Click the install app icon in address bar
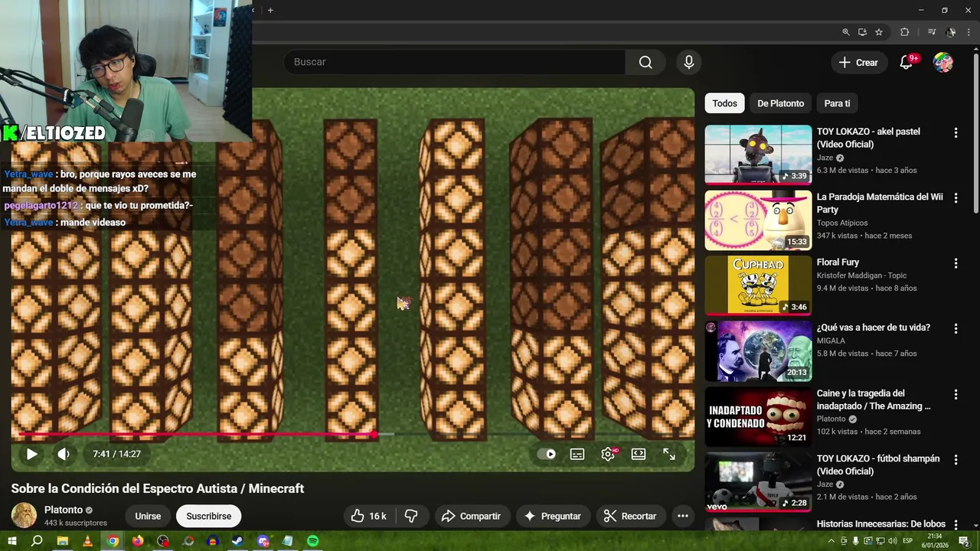The image size is (980, 551). pyautogui.click(x=862, y=32)
